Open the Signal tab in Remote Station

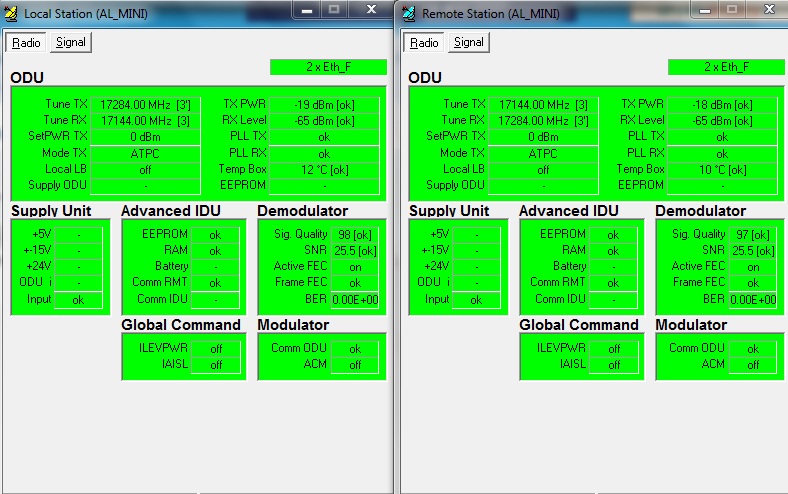click(468, 42)
